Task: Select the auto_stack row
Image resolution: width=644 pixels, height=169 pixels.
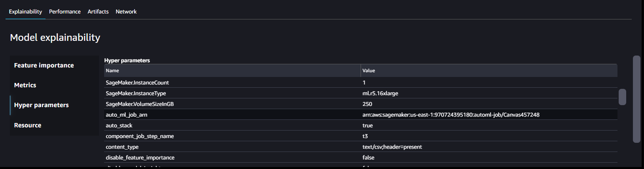Action: click(x=361, y=125)
